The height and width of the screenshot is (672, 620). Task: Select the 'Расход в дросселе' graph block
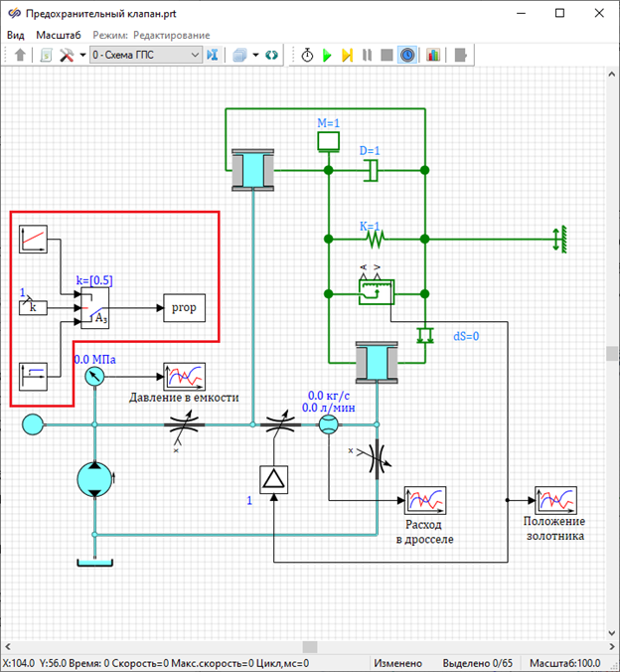point(425,501)
